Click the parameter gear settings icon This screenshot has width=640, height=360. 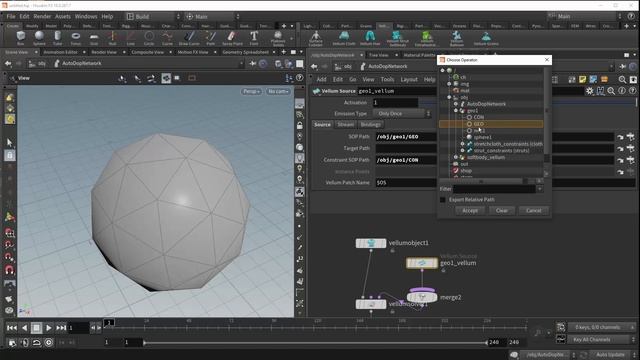pyautogui.click(x=589, y=91)
